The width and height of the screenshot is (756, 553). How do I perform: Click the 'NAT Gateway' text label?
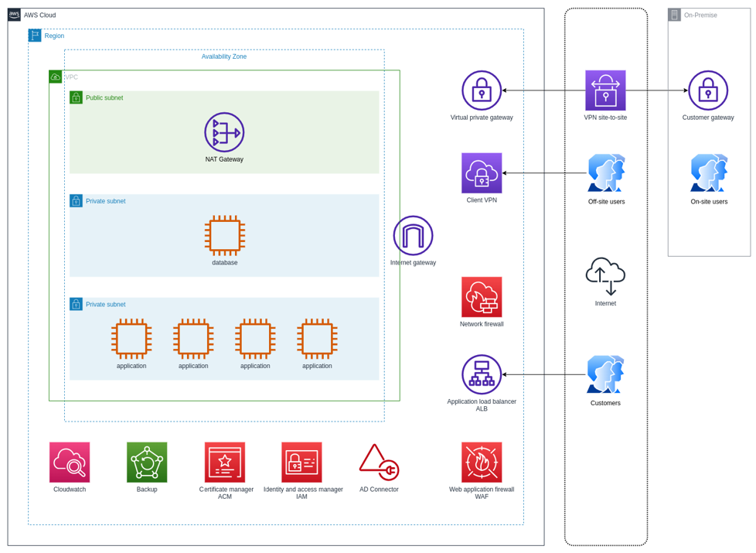point(224,159)
